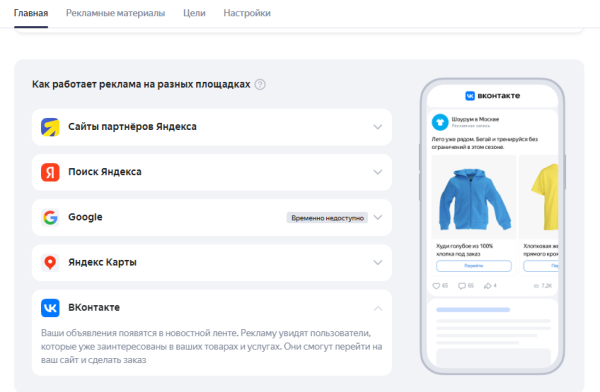Click the Поиск Яндекса title
The height and width of the screenshot is (392, 600).
[105, 172]
